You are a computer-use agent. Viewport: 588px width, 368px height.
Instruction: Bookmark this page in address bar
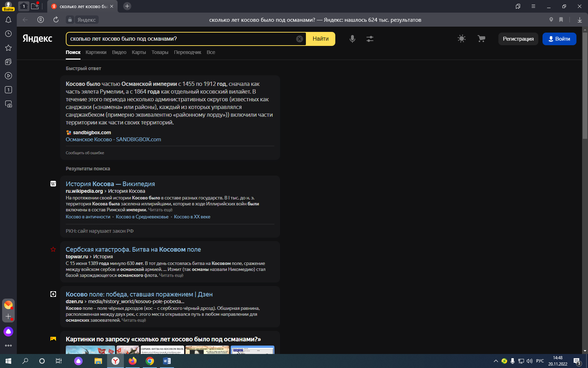click(561, 20)
